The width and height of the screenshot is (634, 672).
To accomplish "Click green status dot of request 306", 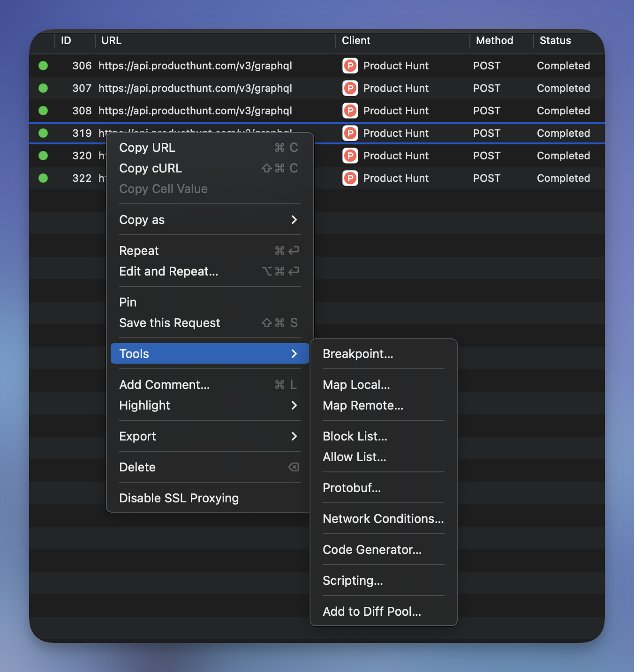I will click(x=43, y=66).
